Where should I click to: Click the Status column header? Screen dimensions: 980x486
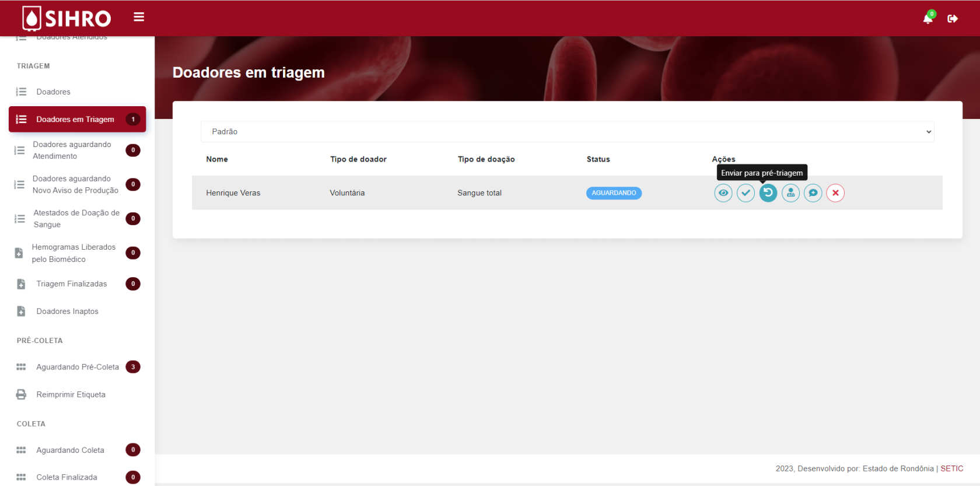(598, 159)
